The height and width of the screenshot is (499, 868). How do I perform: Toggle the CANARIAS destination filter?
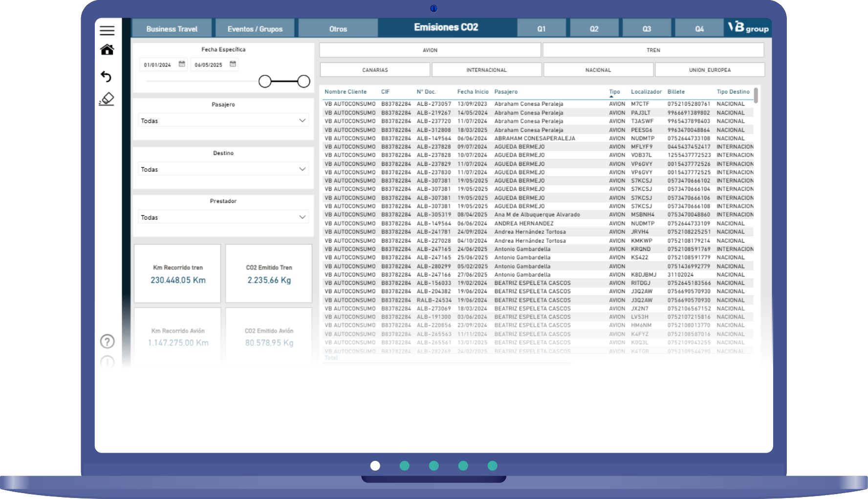[x=375, y=70]
